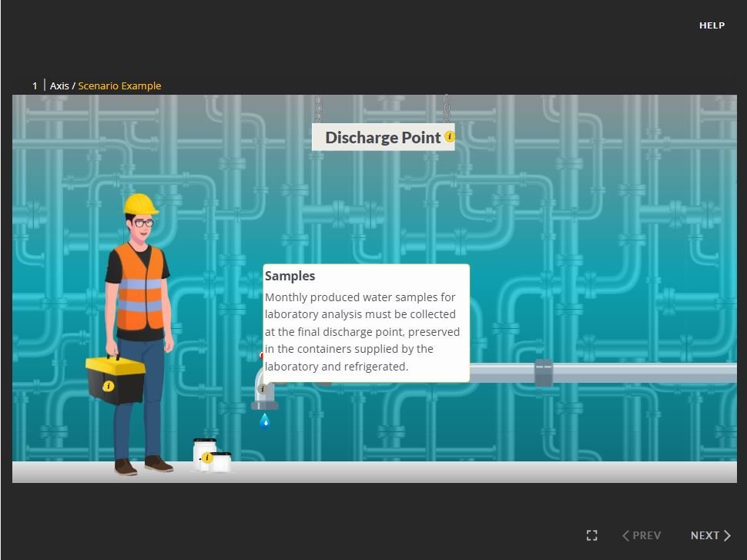Click the info icon on the sample jars
This screenshot has width=747, height=560.
click(206, 458)
